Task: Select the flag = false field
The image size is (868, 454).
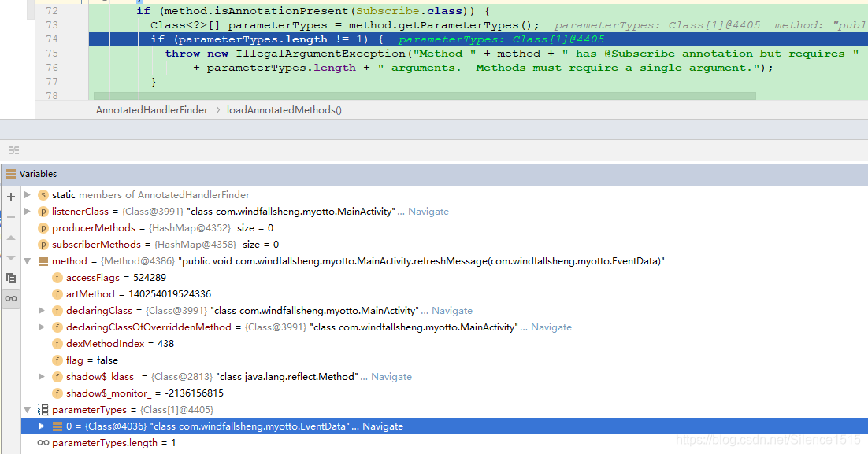Action: coord(444,360)
